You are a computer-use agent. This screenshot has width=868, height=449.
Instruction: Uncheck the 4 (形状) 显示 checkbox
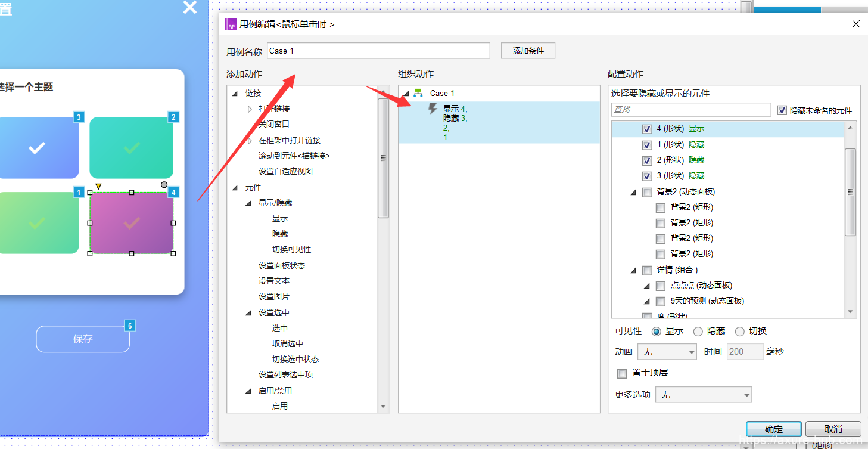(x=646, y=129)
